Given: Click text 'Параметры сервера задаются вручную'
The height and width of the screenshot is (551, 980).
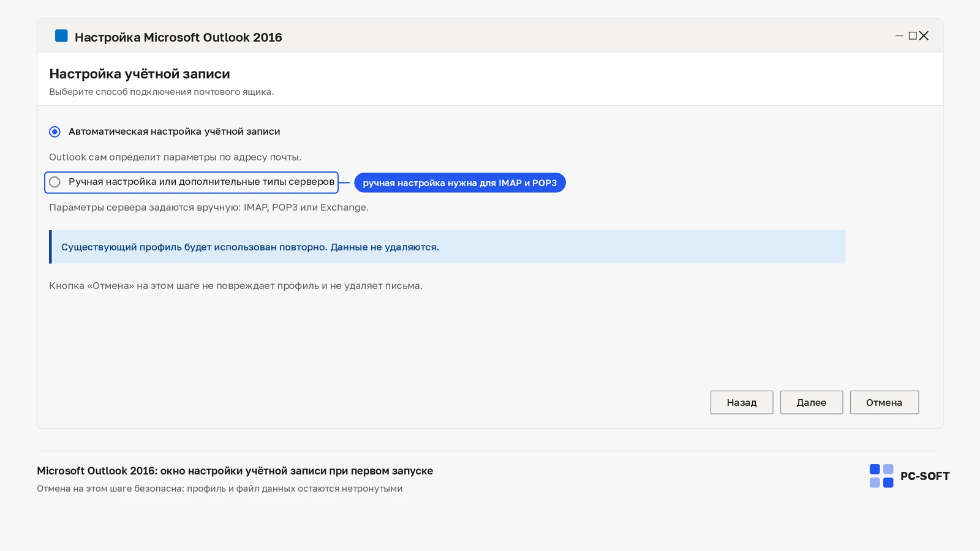Looking at the screenshot, I should [x=143, y=208].
